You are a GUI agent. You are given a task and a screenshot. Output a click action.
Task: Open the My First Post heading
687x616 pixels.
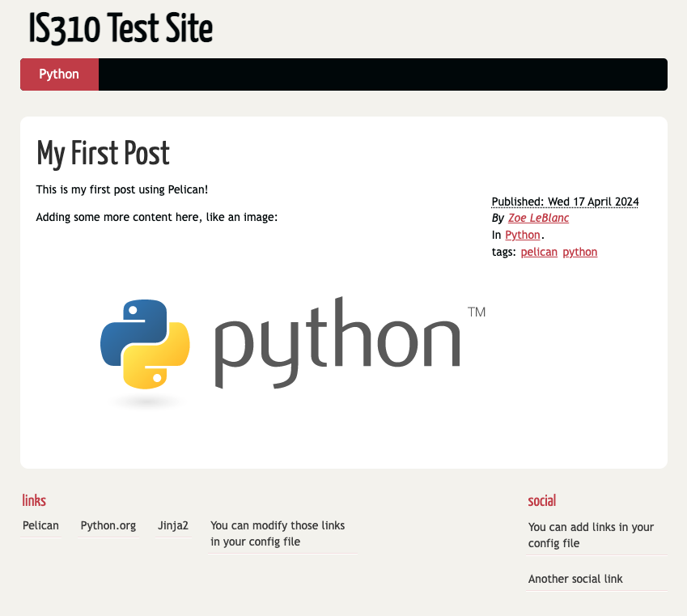(103, 153)
